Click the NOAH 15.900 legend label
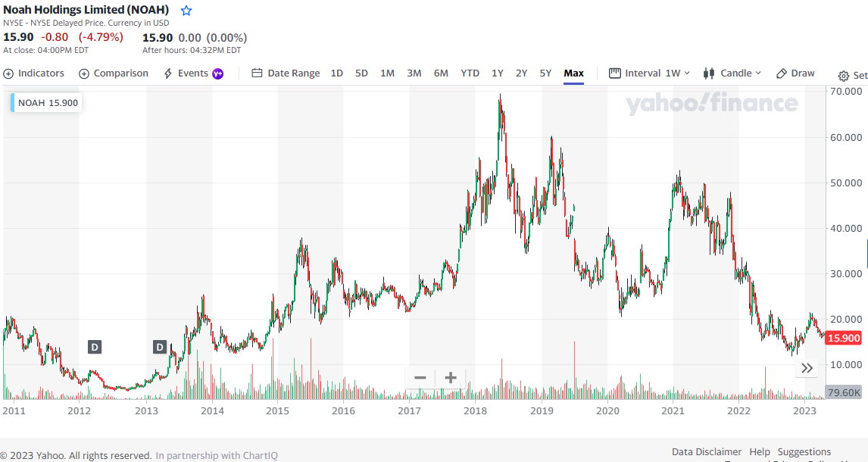This screenshot has width=868, height=462. [x=46, y=103]
